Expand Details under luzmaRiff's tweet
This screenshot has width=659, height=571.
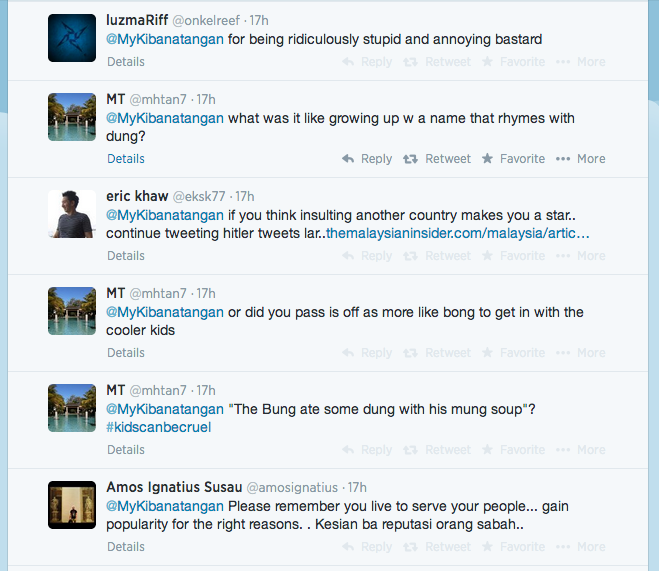click(126, 62)
